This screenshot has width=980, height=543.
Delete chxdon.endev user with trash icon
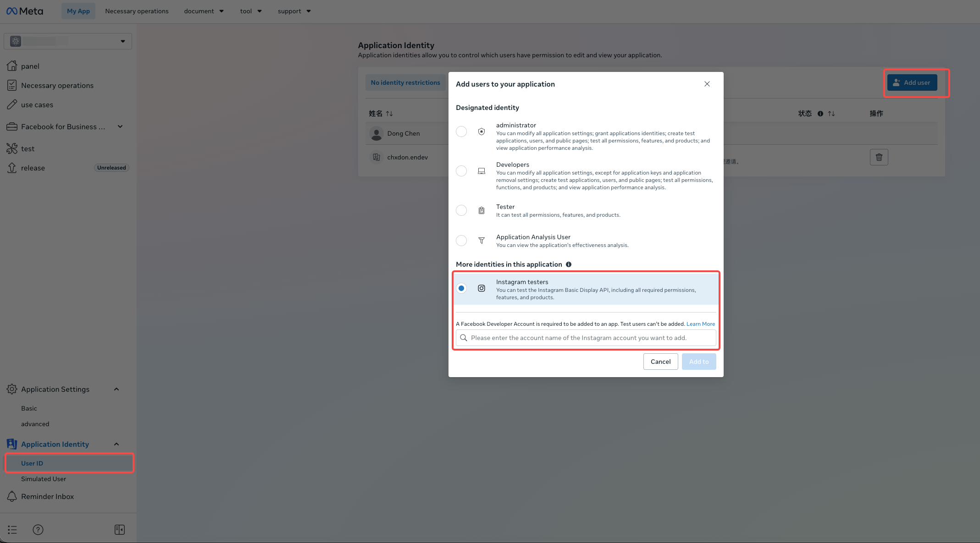(879, 157)
